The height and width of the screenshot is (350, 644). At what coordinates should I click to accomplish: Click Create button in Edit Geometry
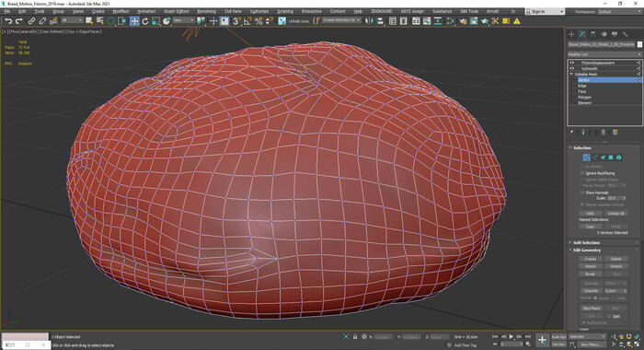coord(591,259)
